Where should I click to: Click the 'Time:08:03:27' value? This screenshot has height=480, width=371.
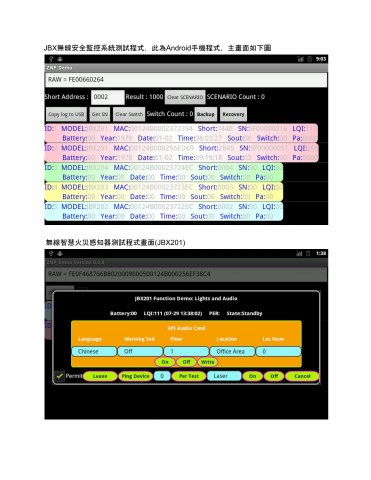click(200, 138)
